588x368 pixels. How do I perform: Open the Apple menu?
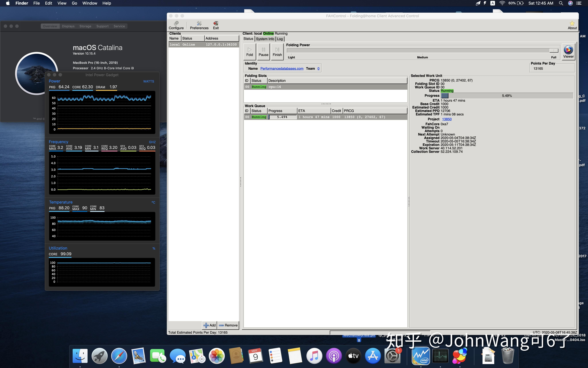pos(8,3)
